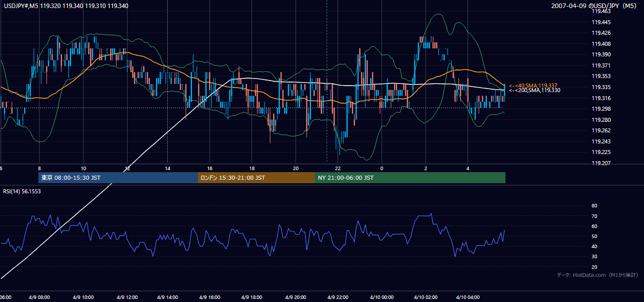Click RSI scale value 50
The image size is (644, 302).
pyautogui.click(x=594, y=237)
